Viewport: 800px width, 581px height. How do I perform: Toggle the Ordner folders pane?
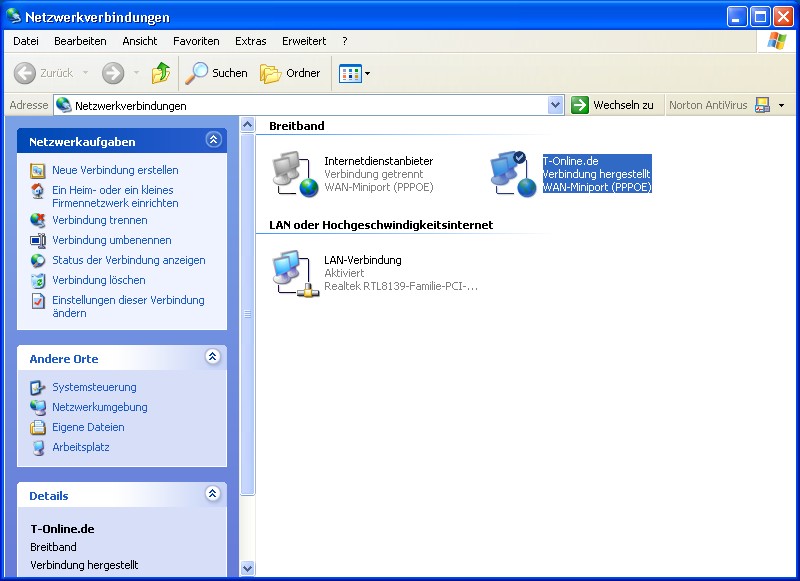(291, 73)
